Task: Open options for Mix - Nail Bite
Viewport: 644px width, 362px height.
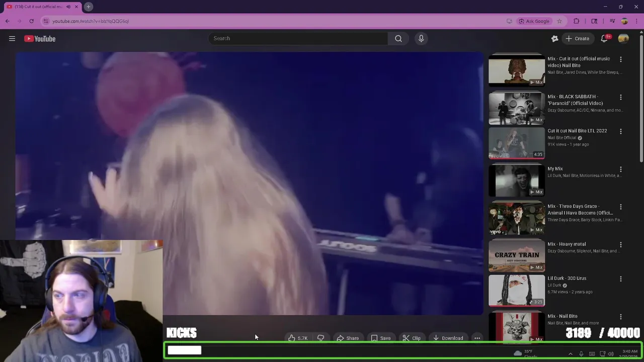Action: [621, 317]
